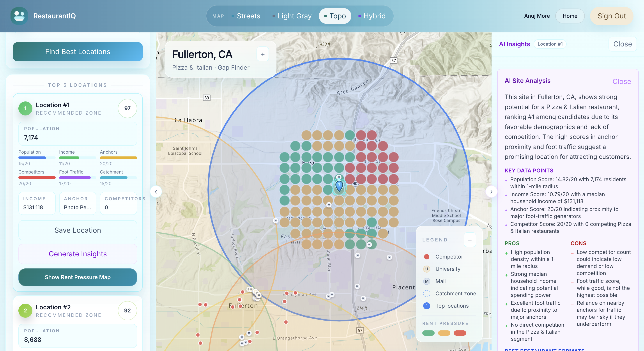Image resolution: width=644 pixels, height=351 pixels.
Task: Click the Route 39 shield near La Habra
Action: tap(207, 98)
